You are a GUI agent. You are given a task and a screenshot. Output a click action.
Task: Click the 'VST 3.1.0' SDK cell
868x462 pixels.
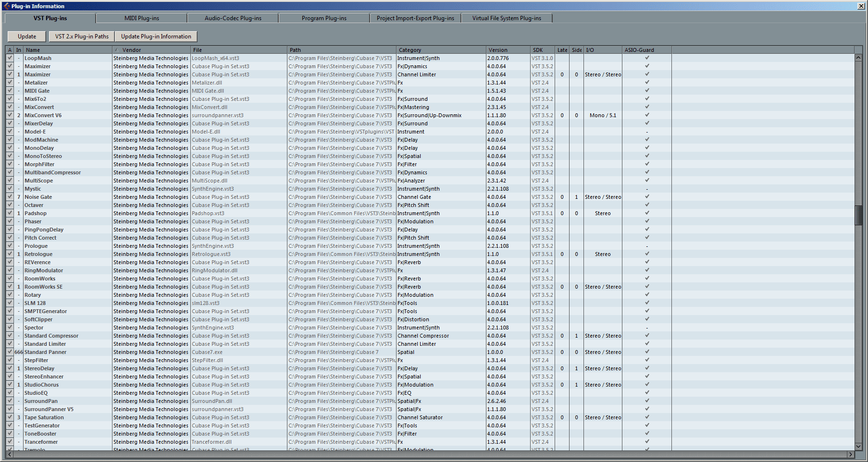pos(542,58)
